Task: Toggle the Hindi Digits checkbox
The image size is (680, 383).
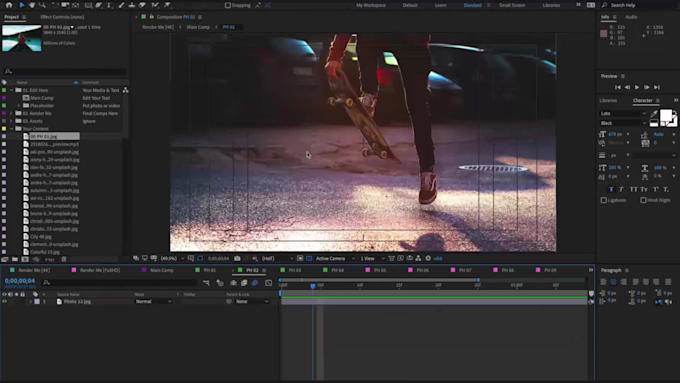Action: point(643,200)
